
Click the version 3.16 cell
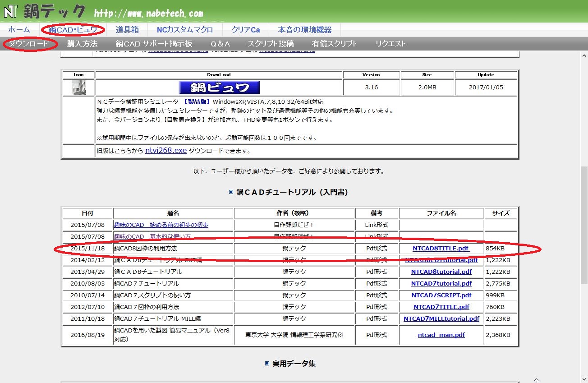click(x=371, y=87)
